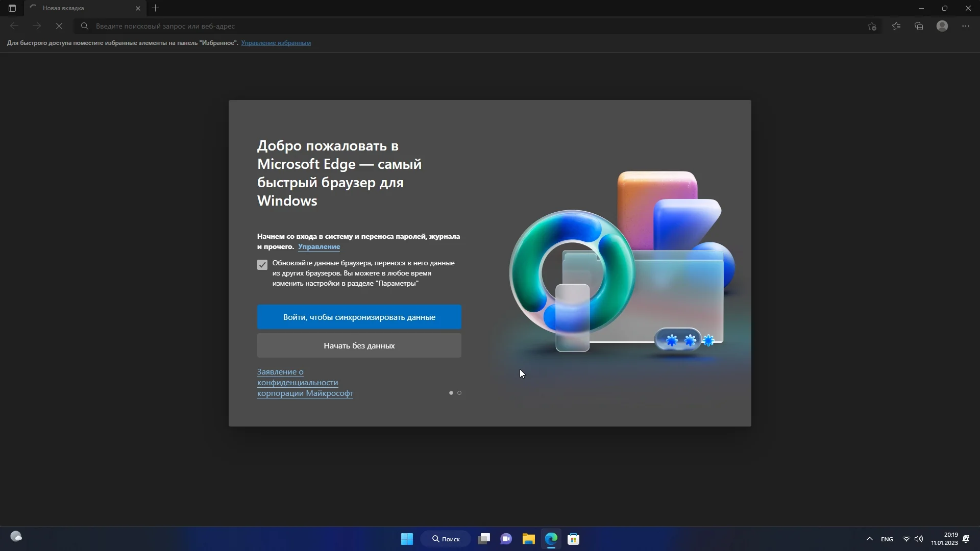Image resolution: width=980 pixels, height=551 pixels.
Task: Click sign in to sync data button
Action: [x=359, y=317]
